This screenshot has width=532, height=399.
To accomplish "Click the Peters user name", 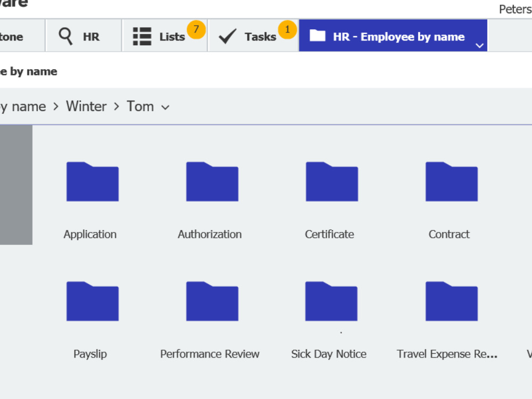I will coord(516,9).
